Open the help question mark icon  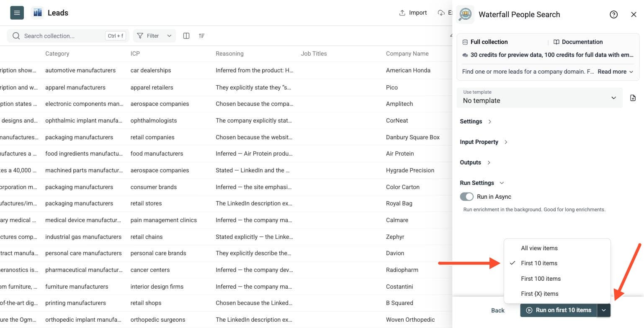click(x=614, y=15)
